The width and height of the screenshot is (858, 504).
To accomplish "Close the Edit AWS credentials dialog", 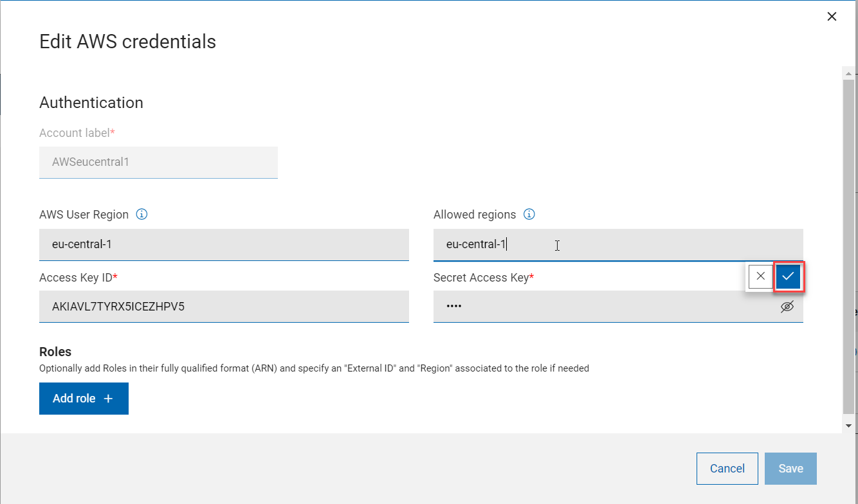I will click(x=832, y=17).
